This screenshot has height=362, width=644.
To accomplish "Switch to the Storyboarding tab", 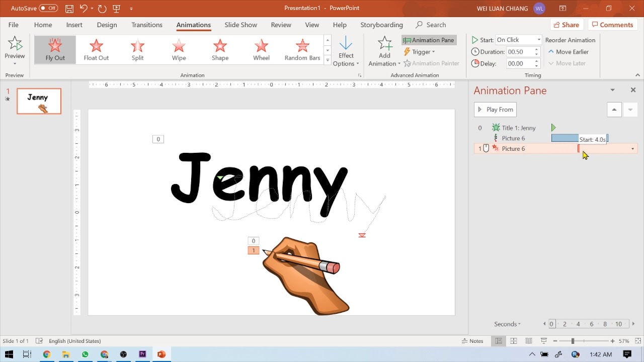I will 381,25.
